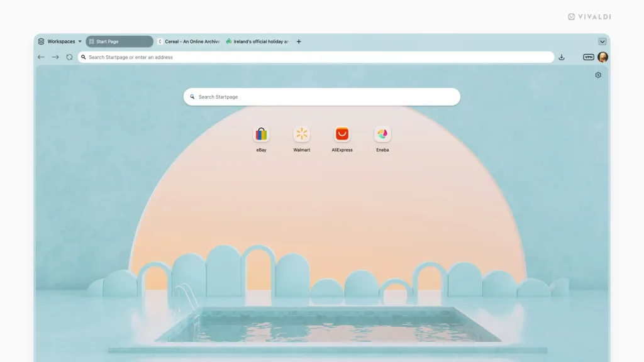Screen dimensions: 644x362
Task: Switch to Ireland's official holiday tab
Action: point(257,41)
